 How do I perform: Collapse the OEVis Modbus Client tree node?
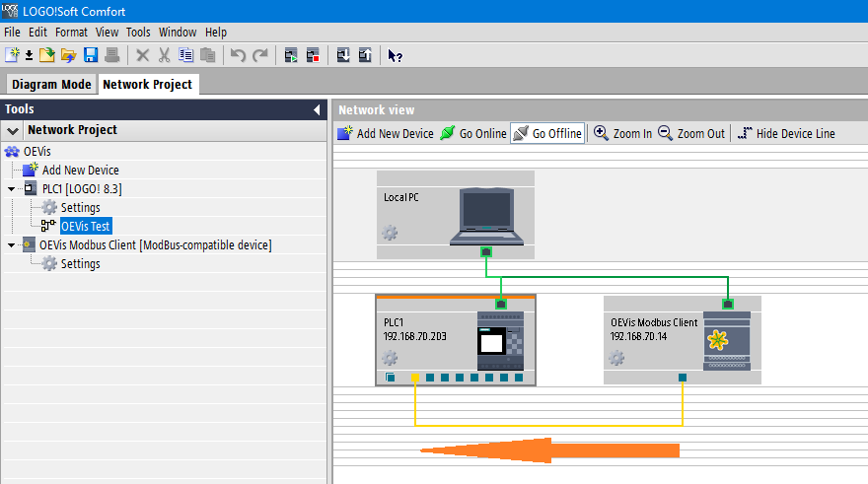(12, 245)
